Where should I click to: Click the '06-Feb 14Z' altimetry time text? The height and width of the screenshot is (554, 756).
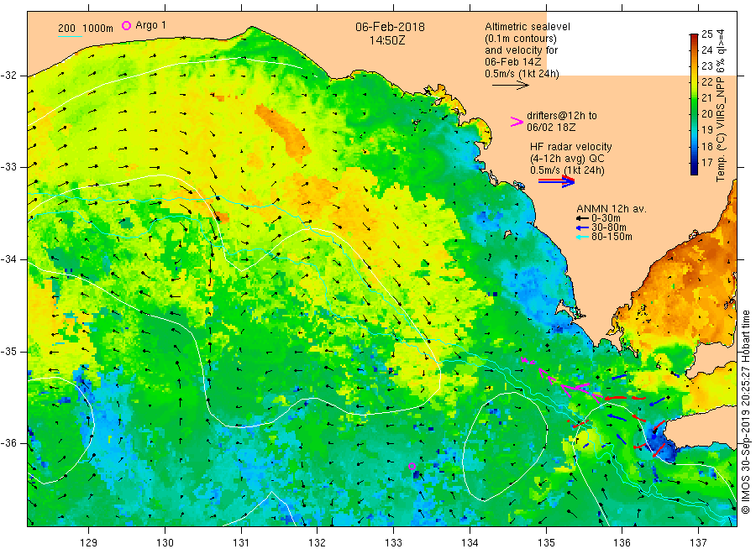(x=513, y=61)
